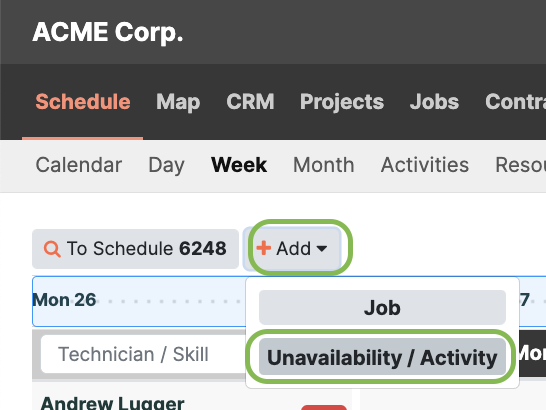Viewport: 546px width, 410px height.
Task: Open the To Schedule 6248 button
Action: [x=135, y=249]
